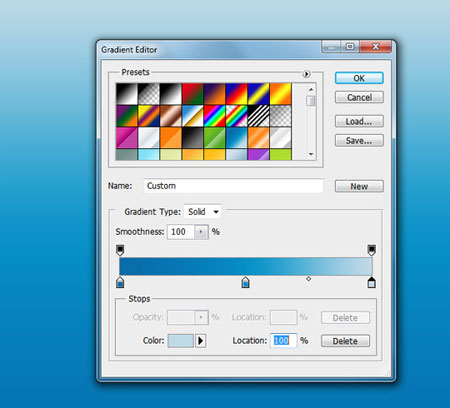Select the black-to-gray preset in third row
The height and width of the screenshot is (408, 450).
(193, 138)
